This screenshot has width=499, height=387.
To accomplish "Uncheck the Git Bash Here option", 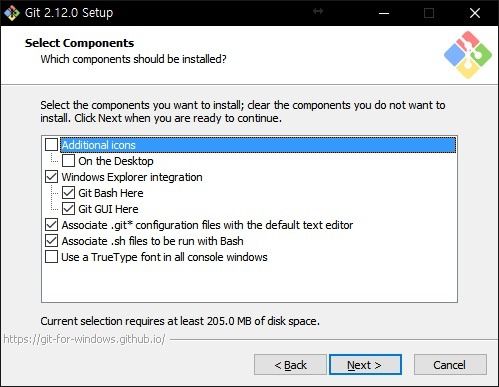I will click(68, 193).
